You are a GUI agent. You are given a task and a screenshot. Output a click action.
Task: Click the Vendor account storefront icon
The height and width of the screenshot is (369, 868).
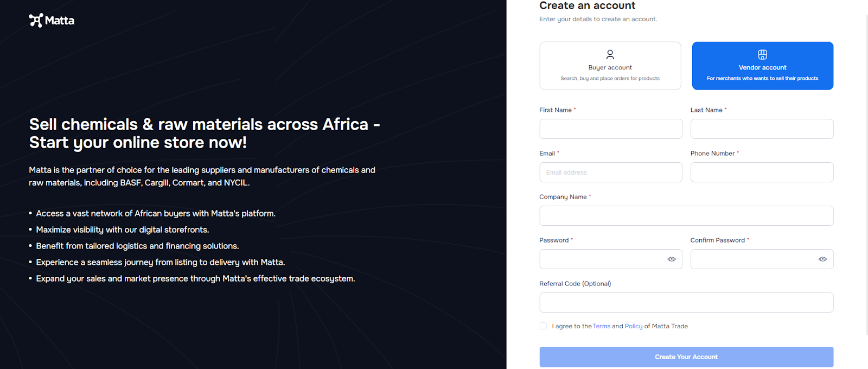pos(762,54)
